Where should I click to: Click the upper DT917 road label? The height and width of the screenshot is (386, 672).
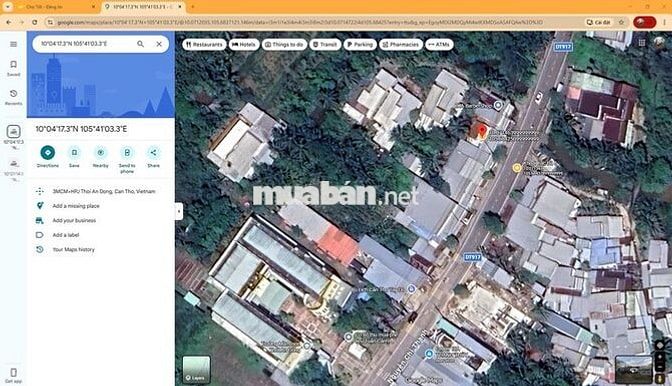pyautogui.click(x=562, y=47)
